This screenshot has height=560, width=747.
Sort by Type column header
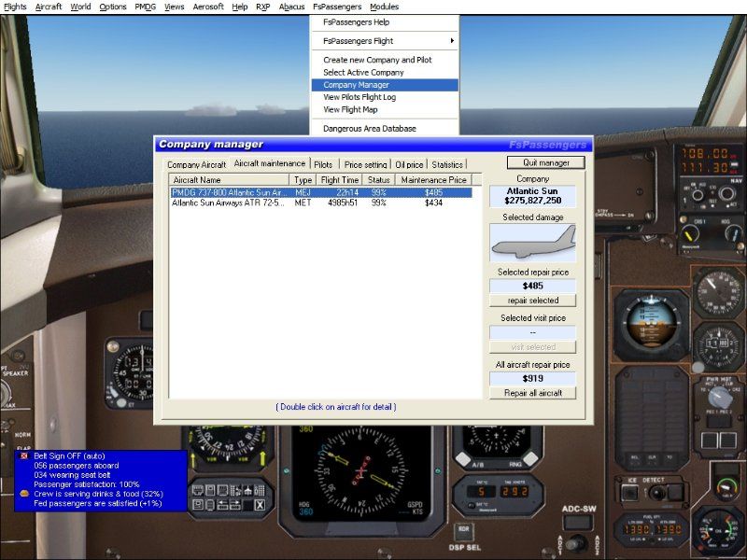pyautogui.click(x=303, y=180)
